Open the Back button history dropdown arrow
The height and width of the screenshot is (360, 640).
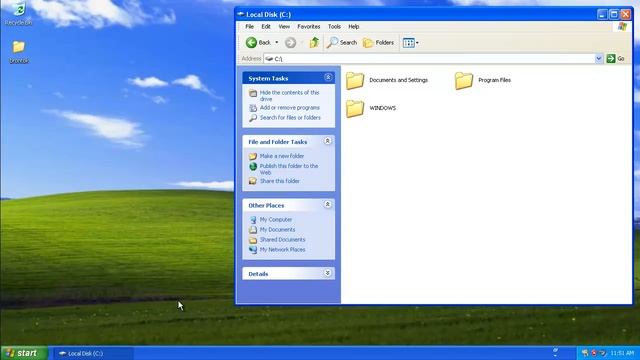pyautogui.click(x=276, y=42)
